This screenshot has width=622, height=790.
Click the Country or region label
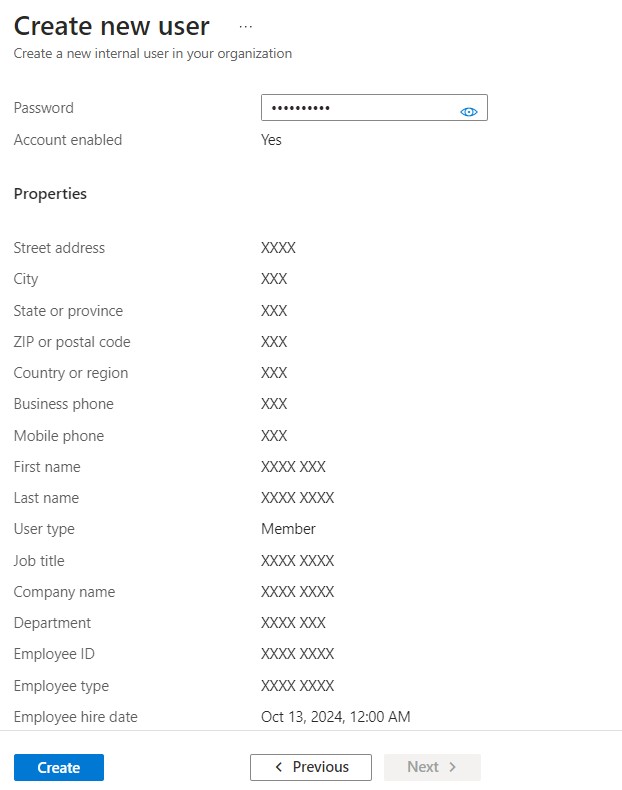(71, 373)
